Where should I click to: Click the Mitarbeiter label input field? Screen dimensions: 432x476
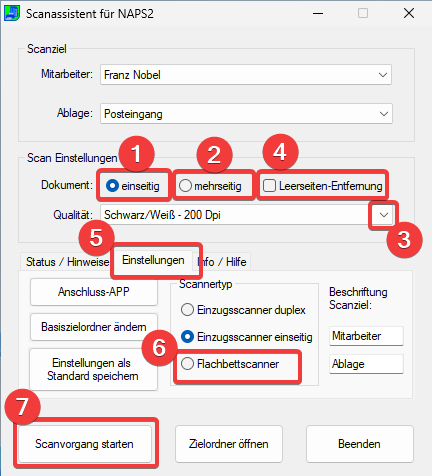[366, 336]
